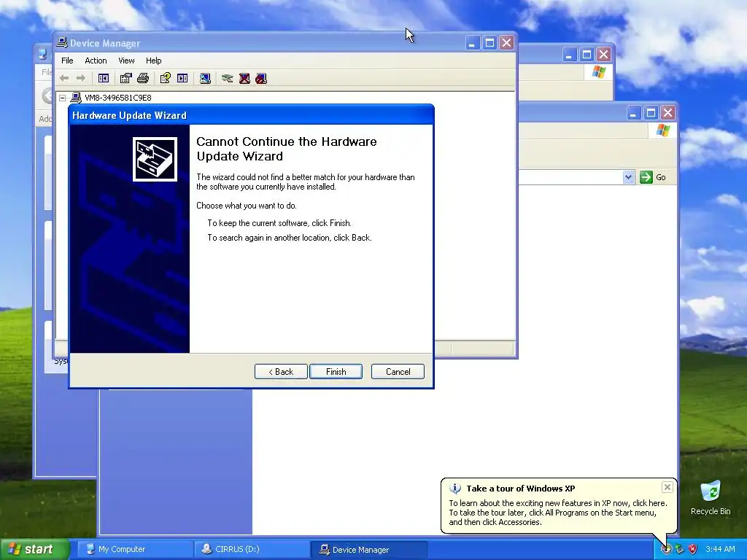Screen dimensions: 747x560
Task: Open the Action menu in Device Manager
Action: point(96,61)
